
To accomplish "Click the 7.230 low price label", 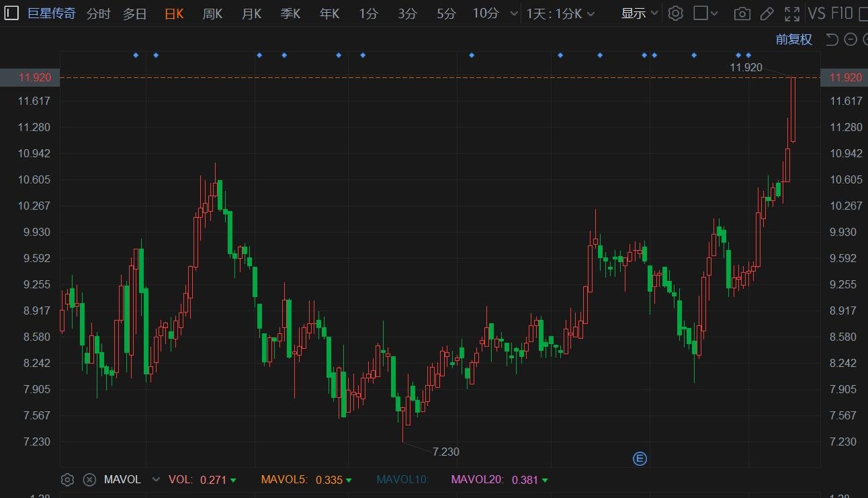I will click(446, 452).
